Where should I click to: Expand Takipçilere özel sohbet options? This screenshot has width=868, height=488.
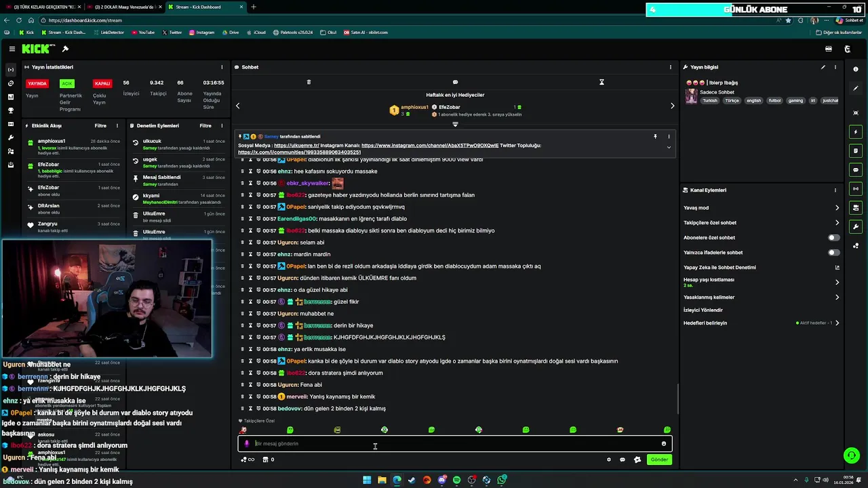837,223
